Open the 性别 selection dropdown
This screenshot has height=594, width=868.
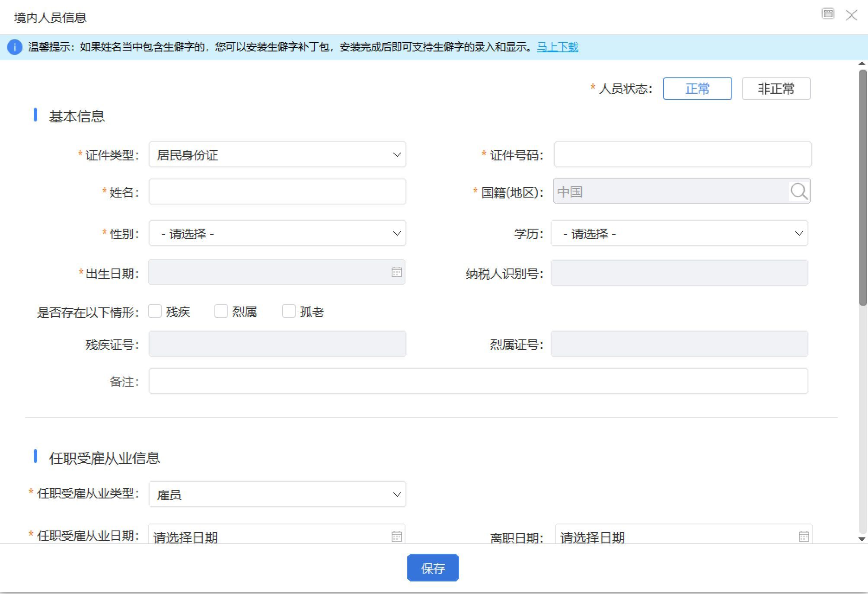[x=277, y=233]
